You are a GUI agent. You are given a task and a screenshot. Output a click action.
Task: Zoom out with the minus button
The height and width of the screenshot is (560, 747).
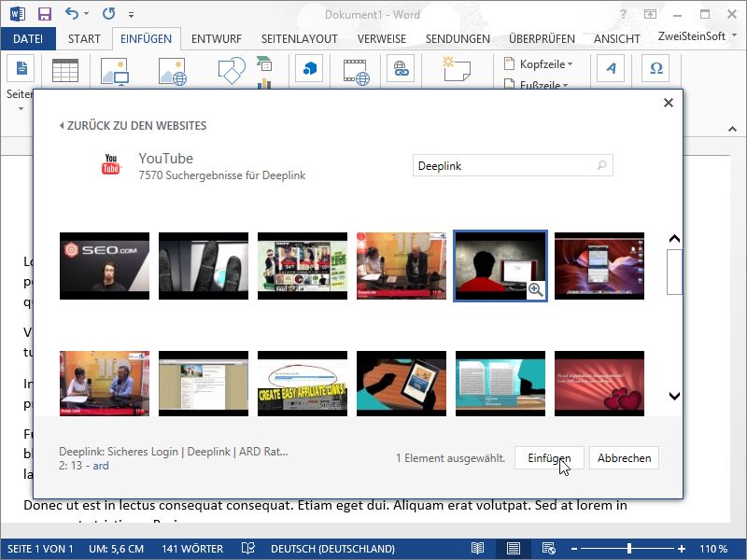[574, 549]
